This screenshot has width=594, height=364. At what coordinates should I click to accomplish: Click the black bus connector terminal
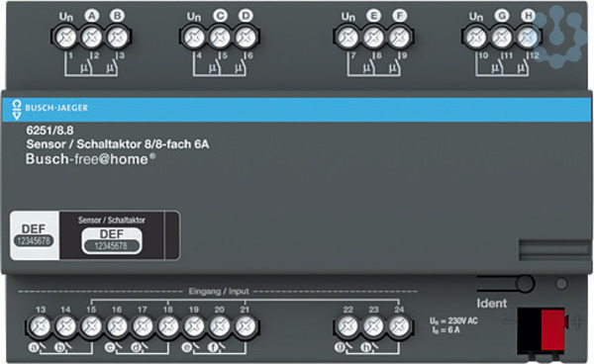click(530, 330)
